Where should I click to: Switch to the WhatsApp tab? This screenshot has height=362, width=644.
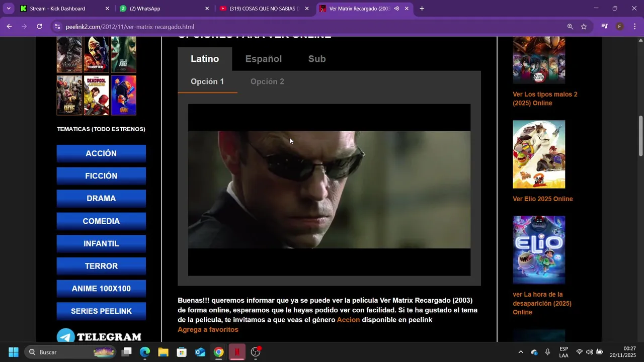click(x=164, y=9)
